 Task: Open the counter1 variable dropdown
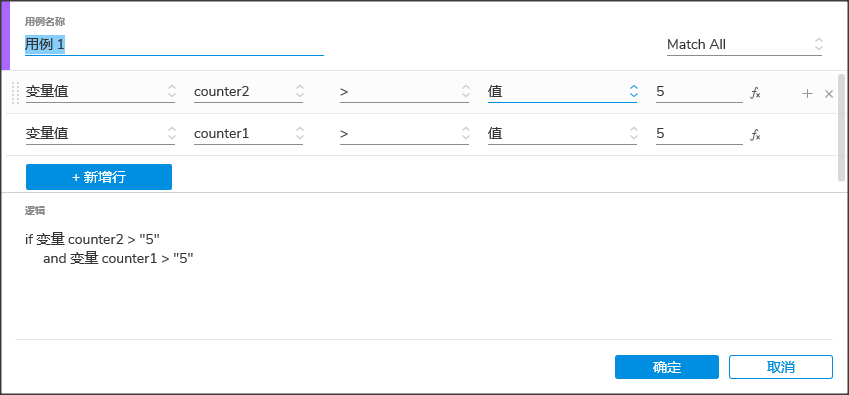tap(249, 133)
